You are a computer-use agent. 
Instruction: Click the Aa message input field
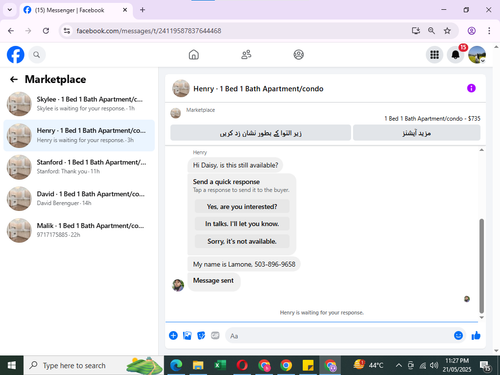point(339,336)
